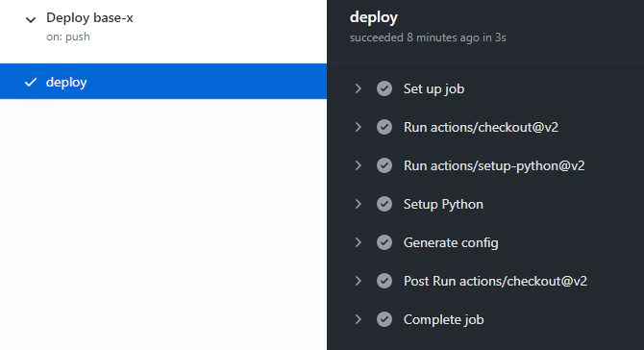Click the deploy heading in log panel
Screen dimensions: 644x350
(x=374, y=17)
